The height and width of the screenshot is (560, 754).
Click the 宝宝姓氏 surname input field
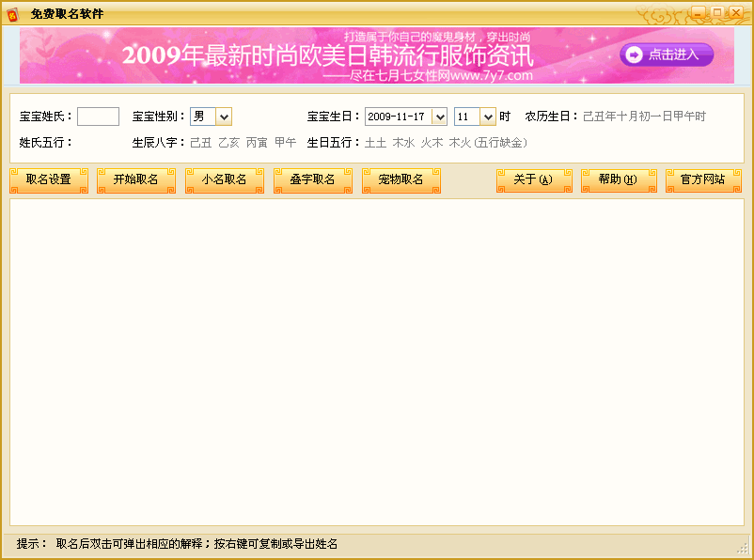point(98,117)
